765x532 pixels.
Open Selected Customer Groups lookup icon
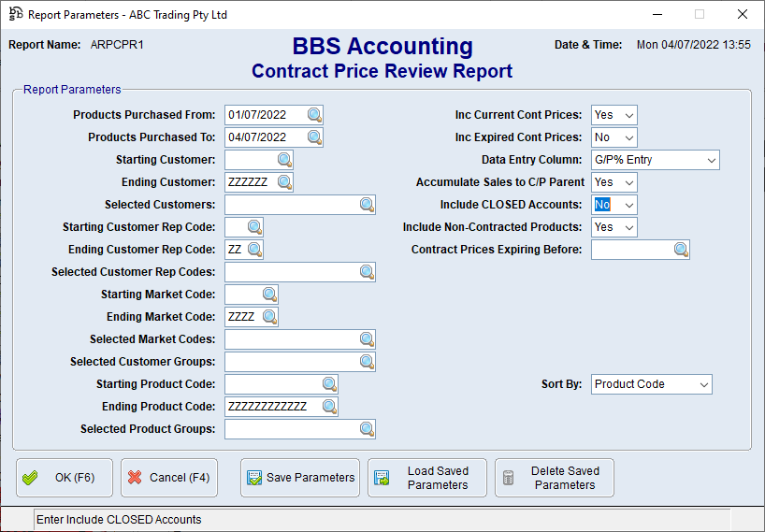coord(367,362)
